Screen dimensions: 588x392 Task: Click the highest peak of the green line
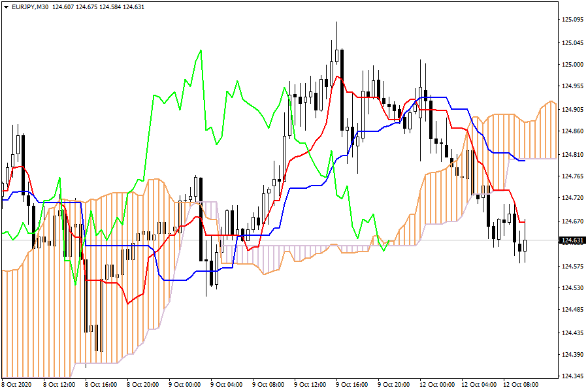(x=200, y=50)
